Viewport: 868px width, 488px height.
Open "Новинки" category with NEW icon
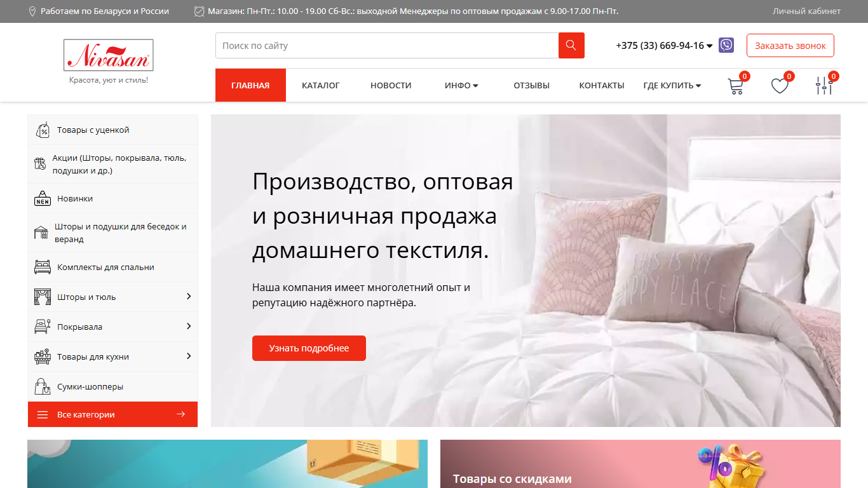click(x=112, y=198)
